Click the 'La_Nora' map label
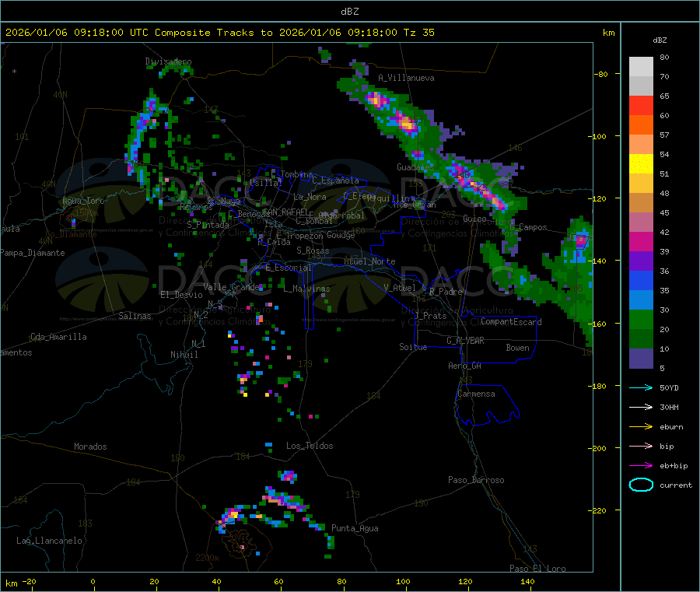700x592 pixels. (x=310, y=197)
